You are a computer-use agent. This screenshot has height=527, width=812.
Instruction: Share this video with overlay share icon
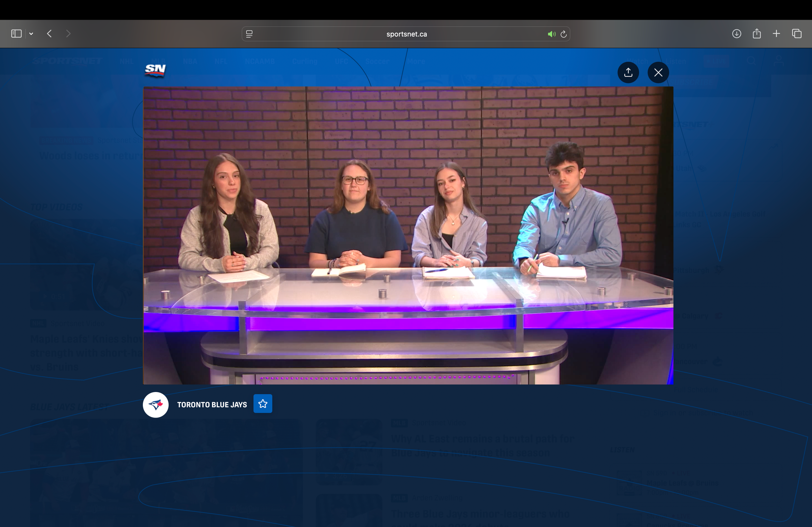point(628,72)
